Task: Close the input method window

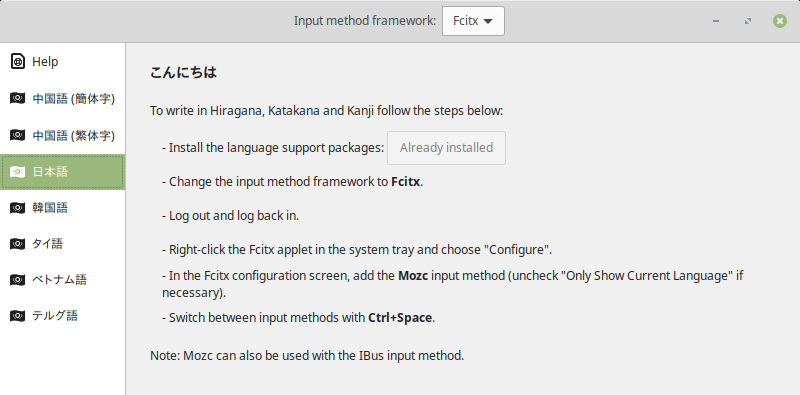Action: (x=780, y=21)
